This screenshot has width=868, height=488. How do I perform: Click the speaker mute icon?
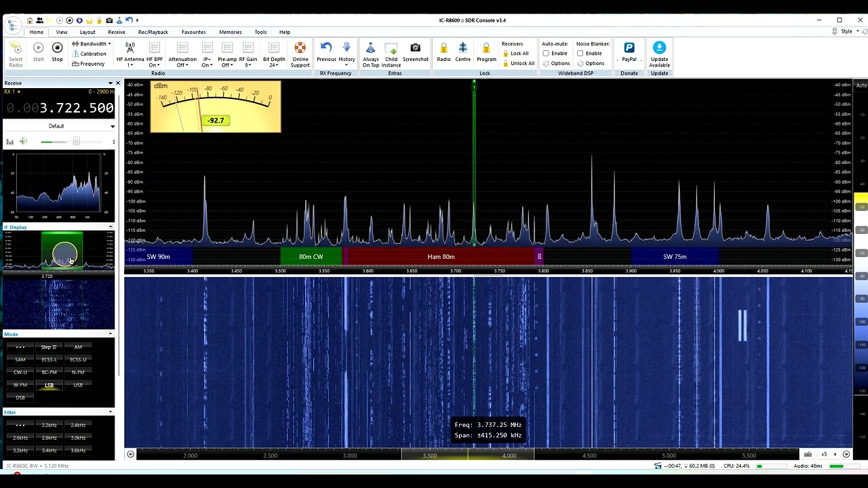click(x=23, y=141)
